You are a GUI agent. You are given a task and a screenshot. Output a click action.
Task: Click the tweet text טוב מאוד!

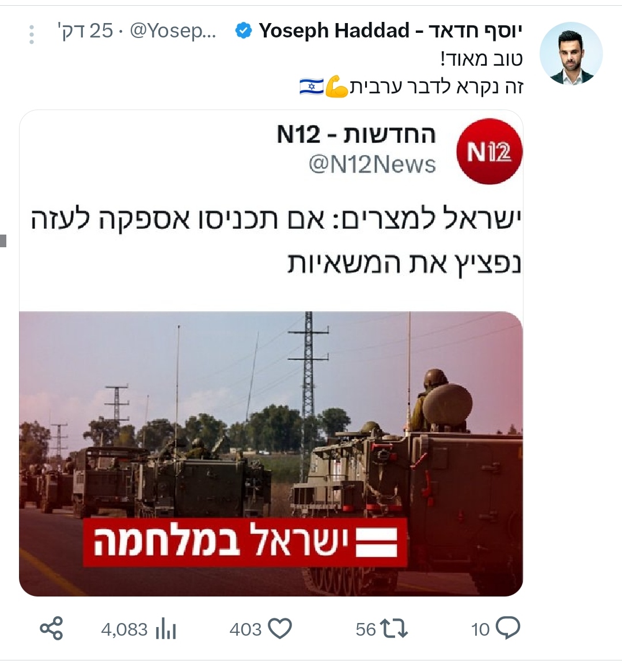click(x=481, y=59)
